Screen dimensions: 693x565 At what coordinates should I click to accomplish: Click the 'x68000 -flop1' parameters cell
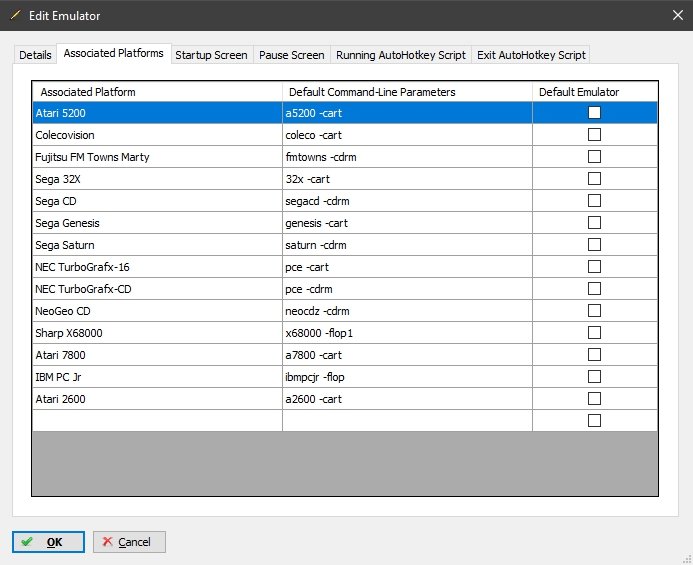(x=407, y=333)
